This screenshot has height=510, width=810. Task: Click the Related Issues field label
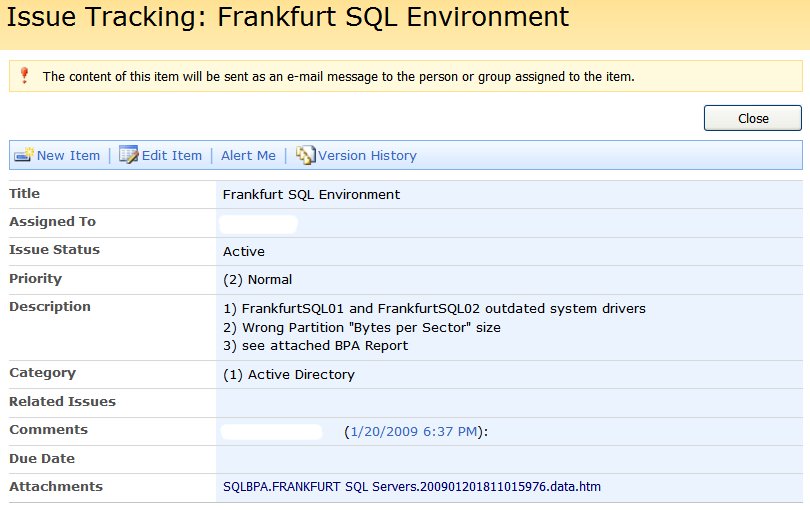click(62, 401)
